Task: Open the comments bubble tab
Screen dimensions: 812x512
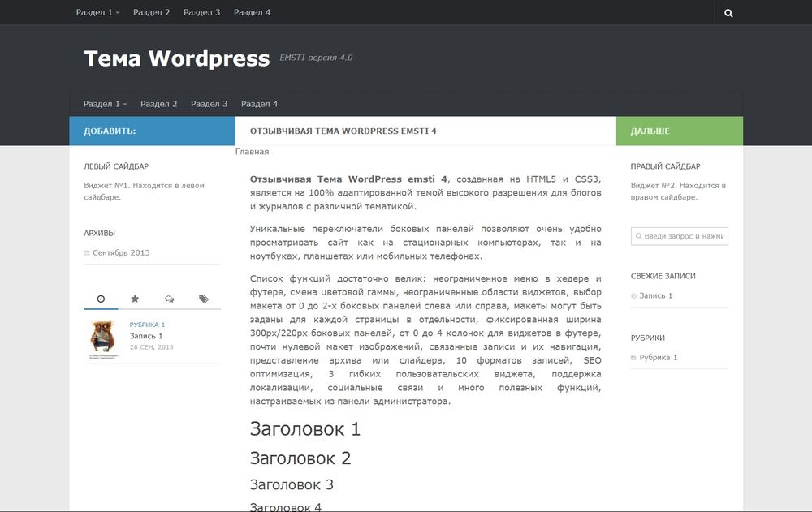Action: 169,299
